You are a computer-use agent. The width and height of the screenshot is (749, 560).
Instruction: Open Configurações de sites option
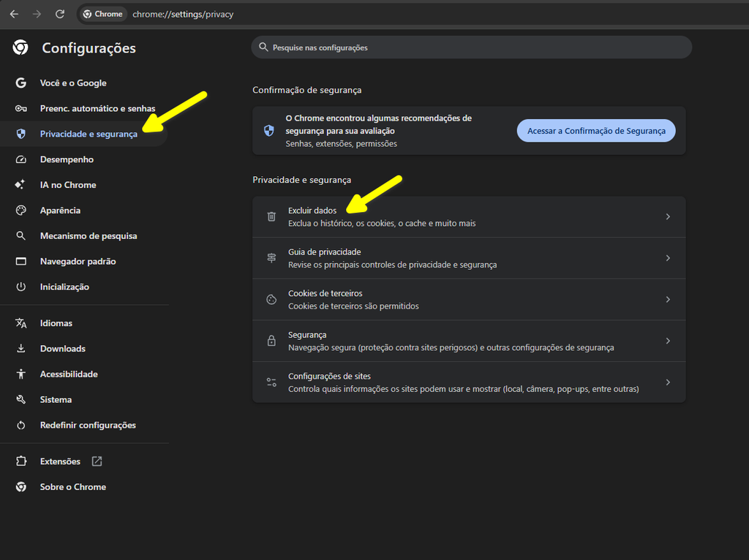(x=469, y=382)
